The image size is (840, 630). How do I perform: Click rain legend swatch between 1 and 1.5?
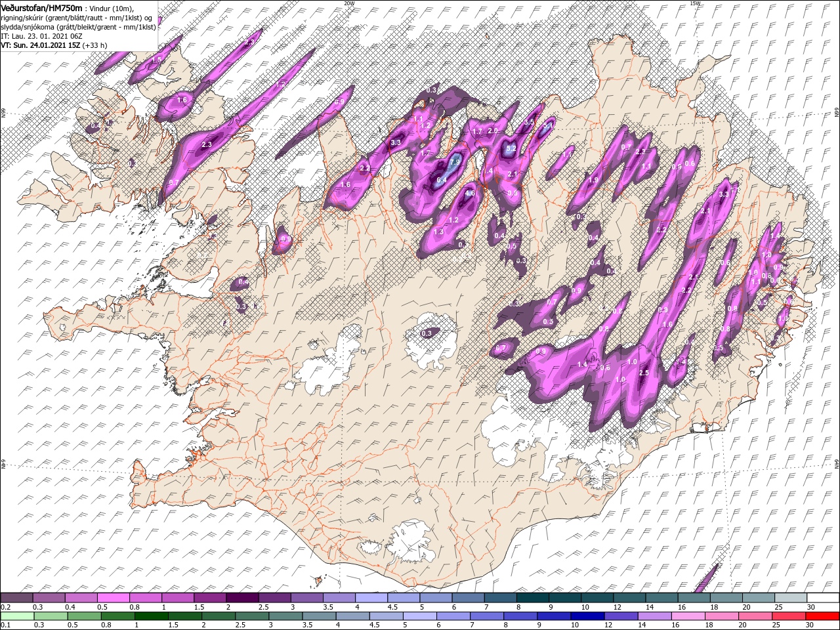151,616
